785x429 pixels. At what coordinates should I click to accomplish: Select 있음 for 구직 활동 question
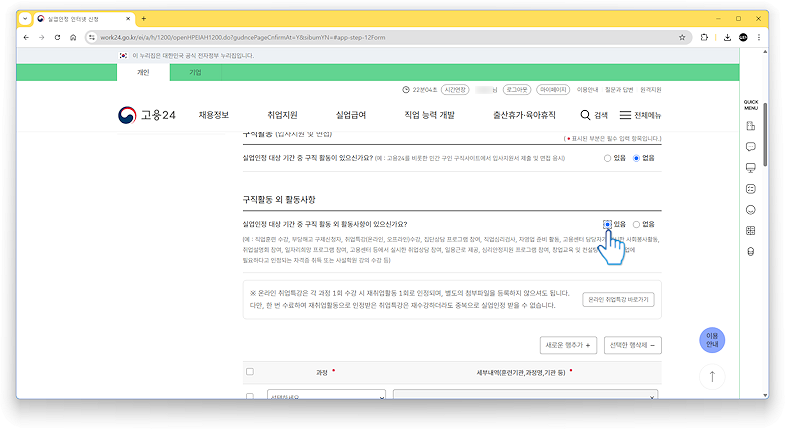click(x=607, y=158)
